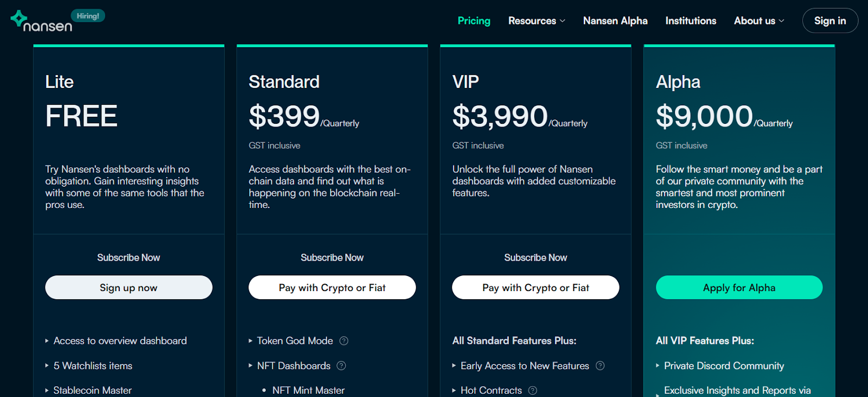Click Sign up now for Lite
Screen dimensions: 868x397
tap(129, 287)
